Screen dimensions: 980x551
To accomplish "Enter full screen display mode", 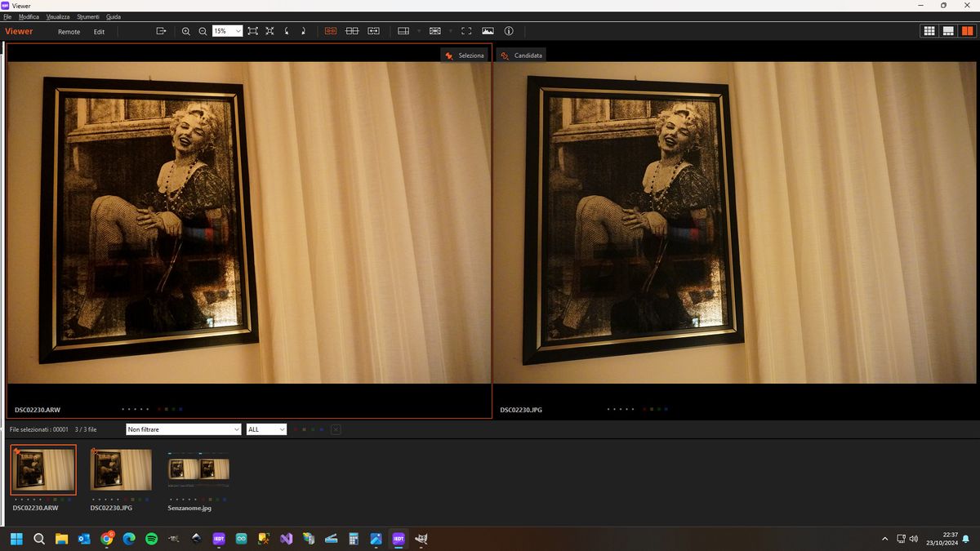I will pyautogui.click(x=466, y=31).
